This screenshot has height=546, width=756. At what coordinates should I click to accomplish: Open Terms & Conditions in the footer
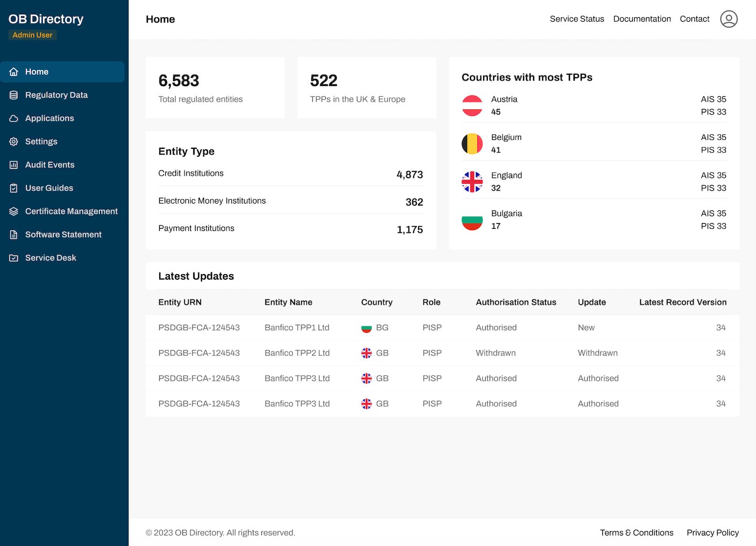coord(637,532)
